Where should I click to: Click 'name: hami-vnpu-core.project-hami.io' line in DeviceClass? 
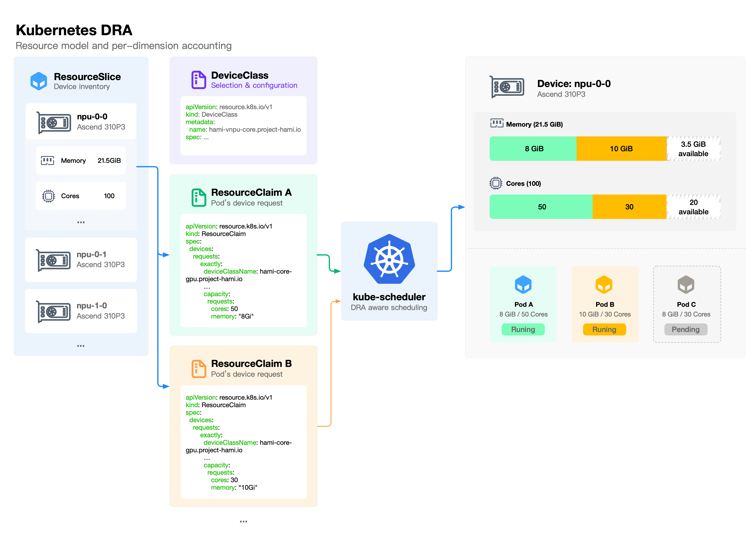point(245,130)
